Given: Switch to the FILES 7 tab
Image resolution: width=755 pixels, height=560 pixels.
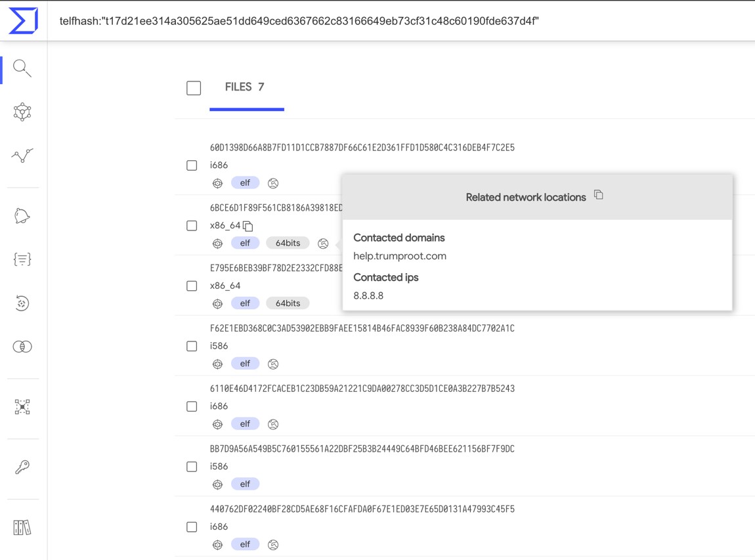Looking at the screenshot, I should tap(245, 87).
